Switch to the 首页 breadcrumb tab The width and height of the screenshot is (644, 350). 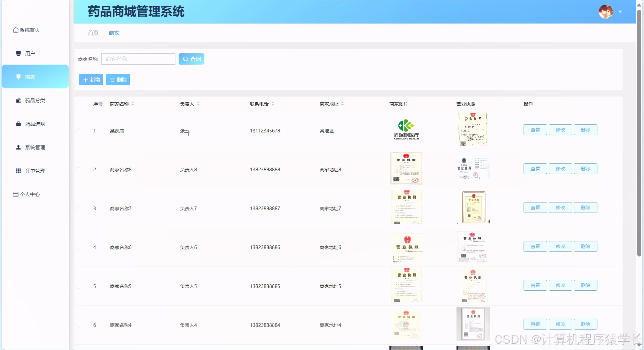pyautogui.click(x=93, y=33)
